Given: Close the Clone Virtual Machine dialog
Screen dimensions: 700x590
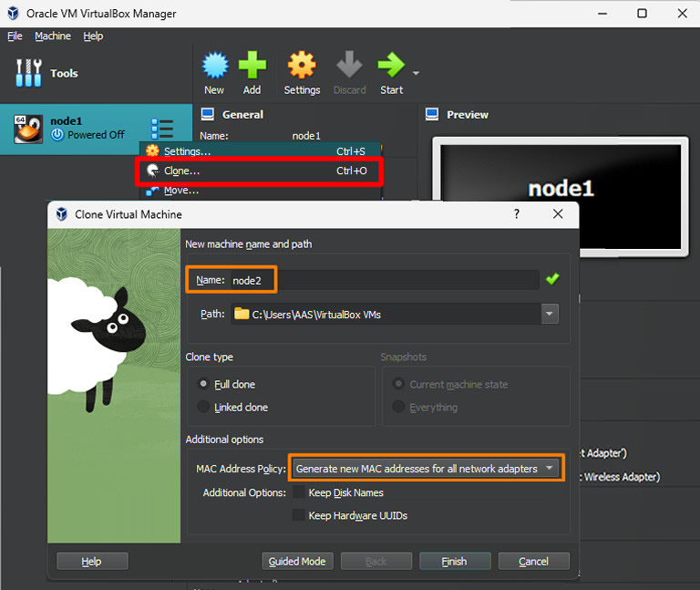Looking at the screenshot, I should [x=558, y=214].
